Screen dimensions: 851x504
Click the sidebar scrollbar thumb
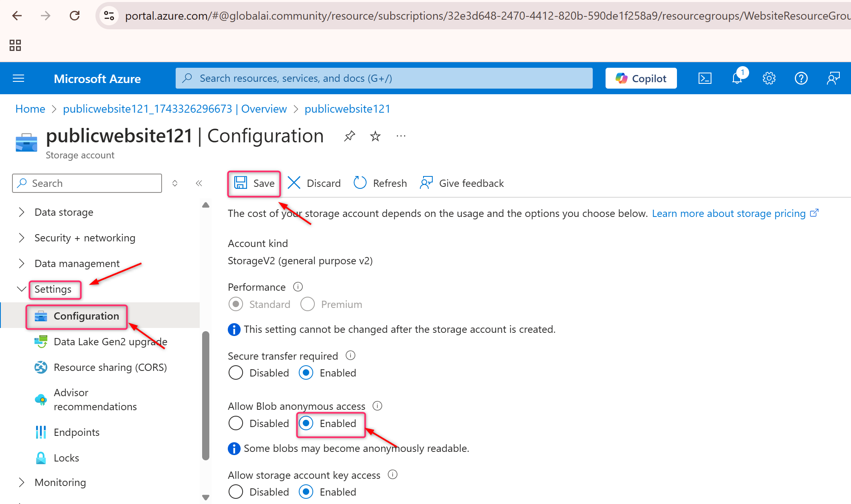206,395
